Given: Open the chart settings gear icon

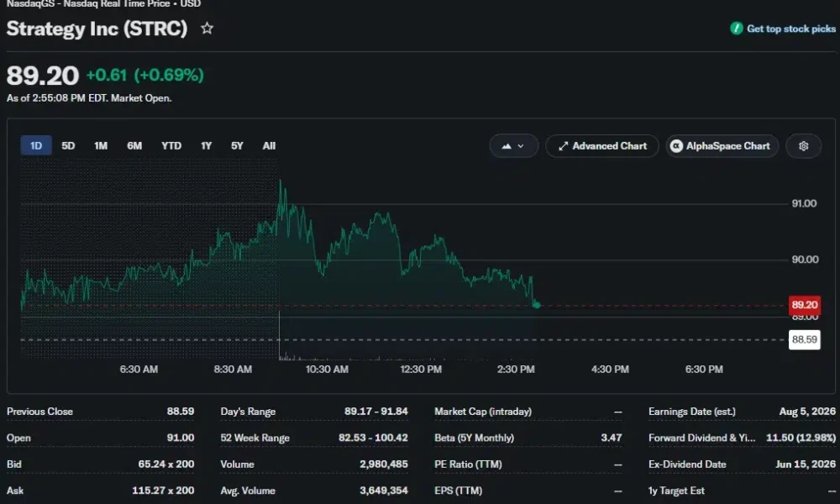Looking at the screenshot, I should (x=803, y=145).
